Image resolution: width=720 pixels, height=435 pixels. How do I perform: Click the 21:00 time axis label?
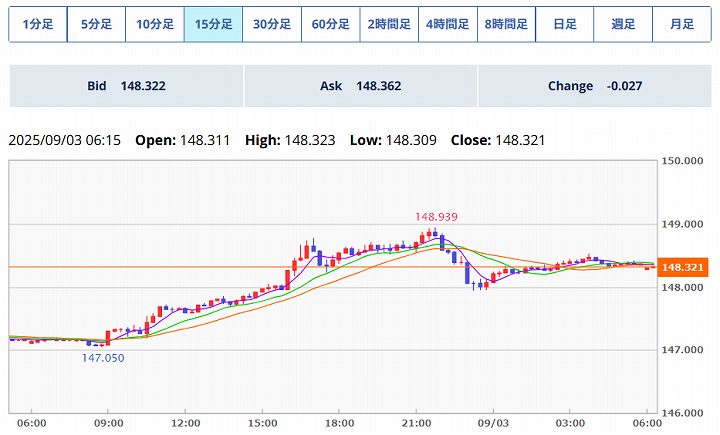point(416,423)
